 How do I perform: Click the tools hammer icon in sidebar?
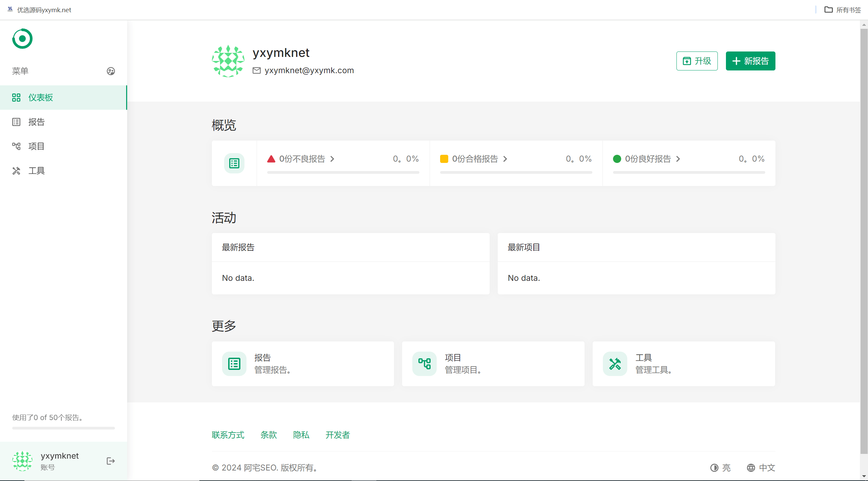pos(16,171)
